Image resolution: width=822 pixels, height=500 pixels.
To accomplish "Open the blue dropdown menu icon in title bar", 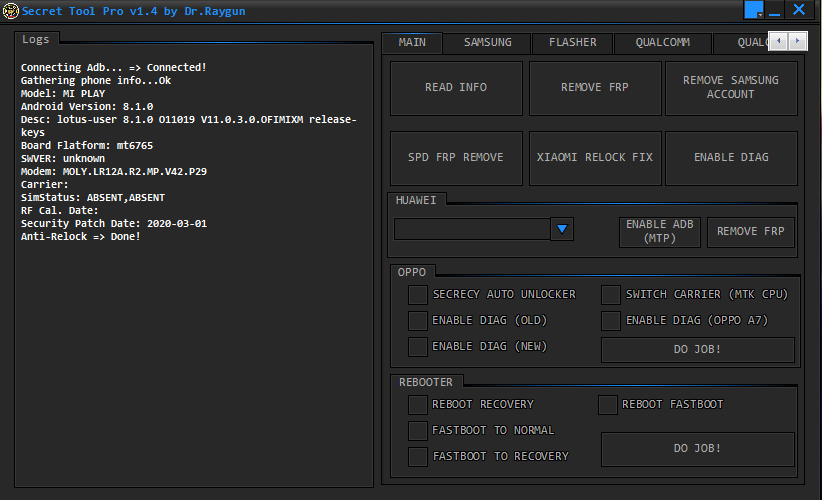I will [x=754, y=10].
